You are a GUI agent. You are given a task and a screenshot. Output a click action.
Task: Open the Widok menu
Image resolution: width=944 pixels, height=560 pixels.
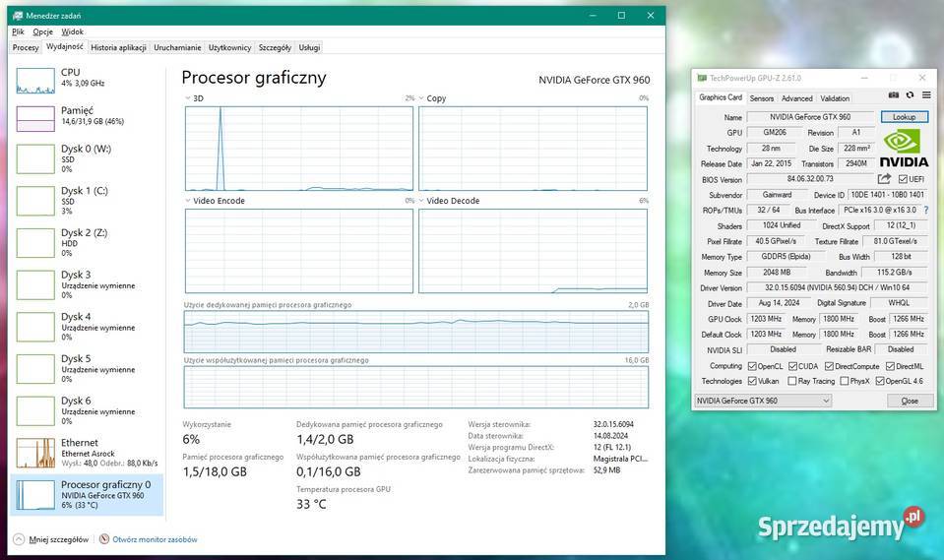[x=72, y=31]
